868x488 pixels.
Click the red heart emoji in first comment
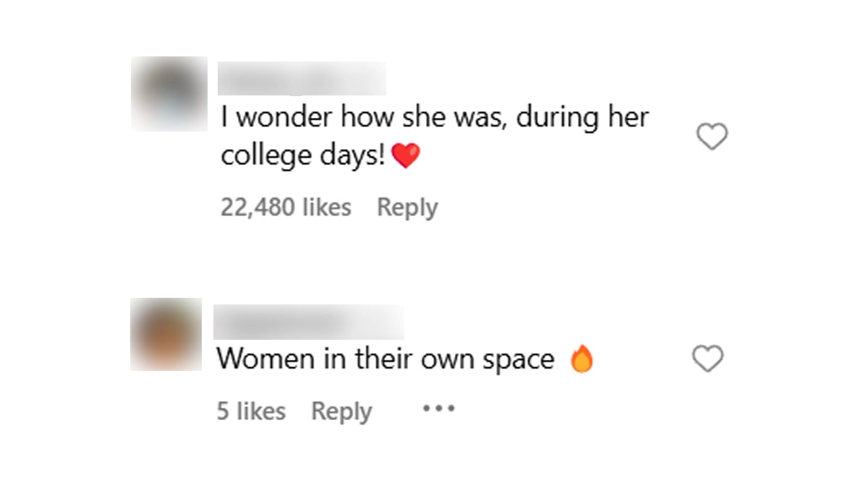405,156
